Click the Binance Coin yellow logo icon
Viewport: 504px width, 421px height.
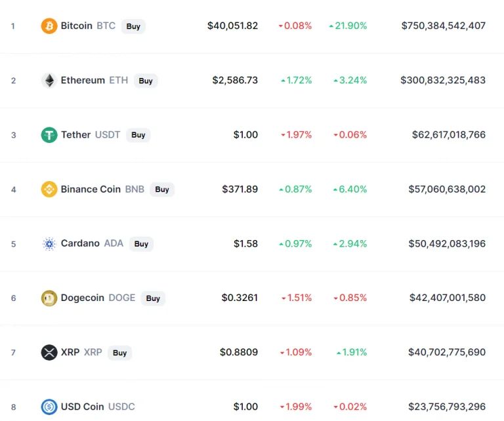pyautogui.click(x=49, y=189)
